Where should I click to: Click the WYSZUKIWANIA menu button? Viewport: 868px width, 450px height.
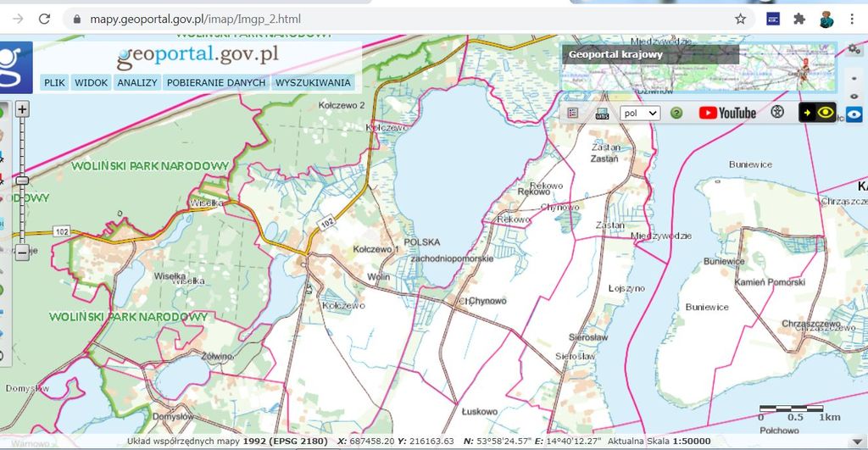[x=313, y=83]
